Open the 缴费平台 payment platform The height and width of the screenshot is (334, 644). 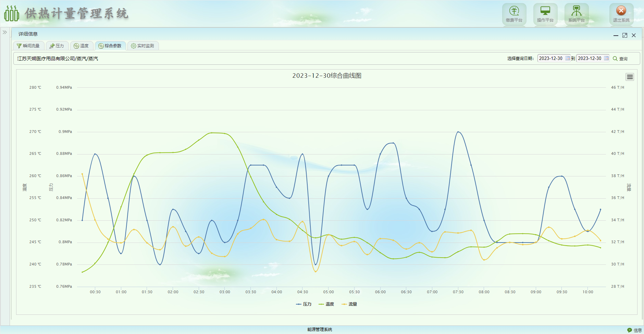[x=514, y=14]
